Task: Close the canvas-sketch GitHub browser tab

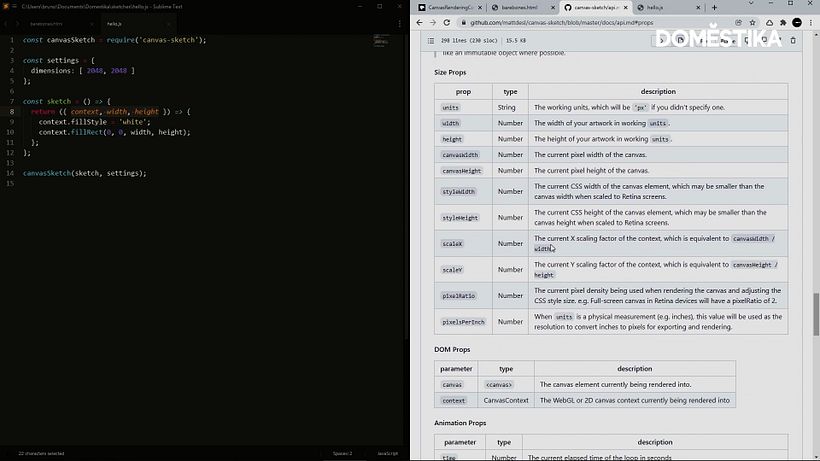Action: 625,8
